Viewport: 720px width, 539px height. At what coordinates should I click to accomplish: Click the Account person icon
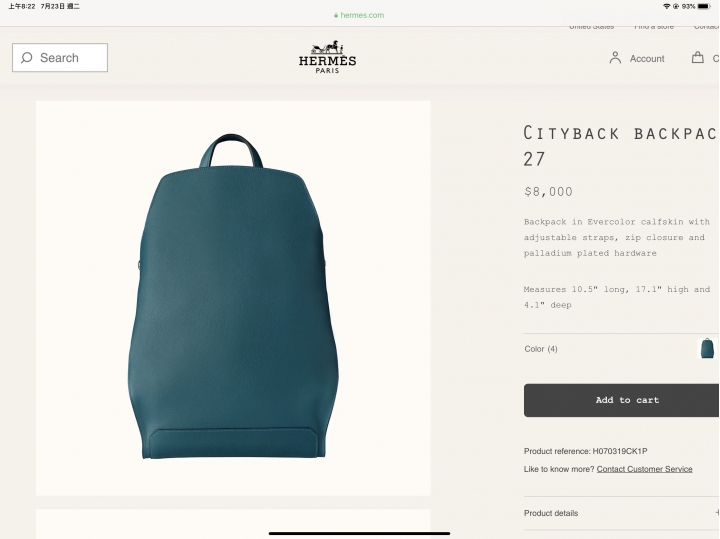(x=615, y=58)
